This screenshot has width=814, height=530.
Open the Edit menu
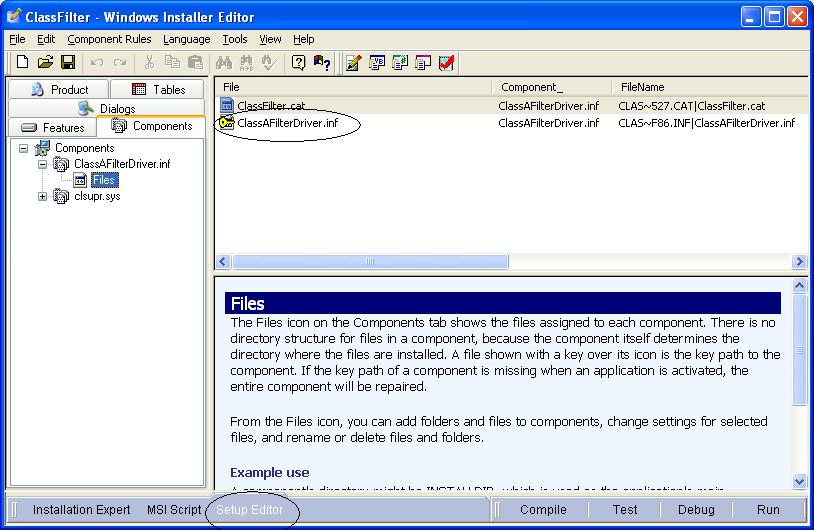[46, 39]
